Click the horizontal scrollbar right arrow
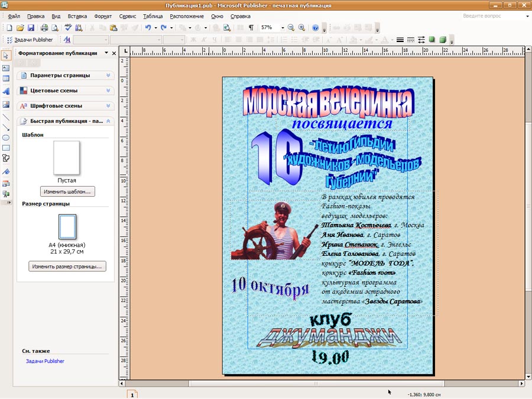This screenshot has width=532, height=399. click(x=521, y=384)
